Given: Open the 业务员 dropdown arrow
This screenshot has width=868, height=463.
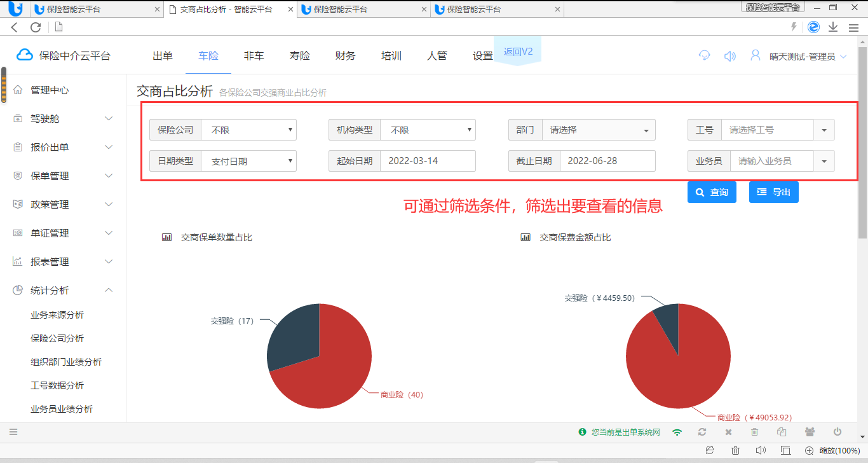Looking at the screenshot, I should (x=824, y=161).
